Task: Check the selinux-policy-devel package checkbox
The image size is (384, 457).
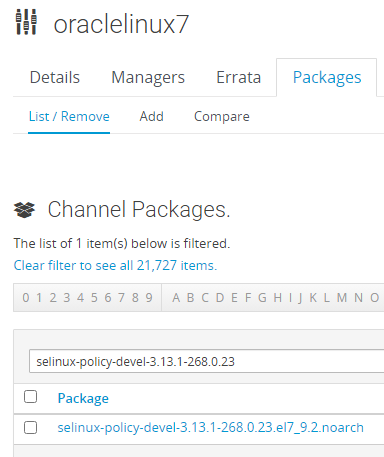Action: tap(30, 427)
